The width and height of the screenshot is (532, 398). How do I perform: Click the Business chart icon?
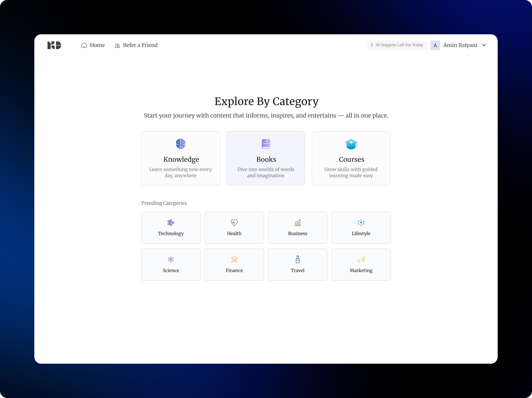pos(298,223)
